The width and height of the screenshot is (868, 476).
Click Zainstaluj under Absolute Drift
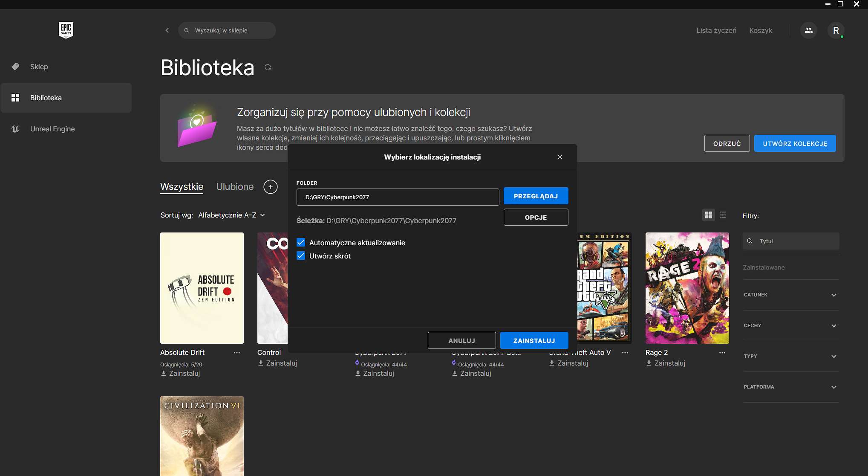[x=180, y=373]
